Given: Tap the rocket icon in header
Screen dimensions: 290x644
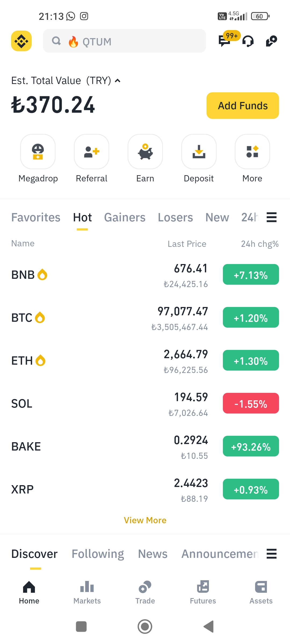Looking at the screenshot, I should [x=271, y=41].
